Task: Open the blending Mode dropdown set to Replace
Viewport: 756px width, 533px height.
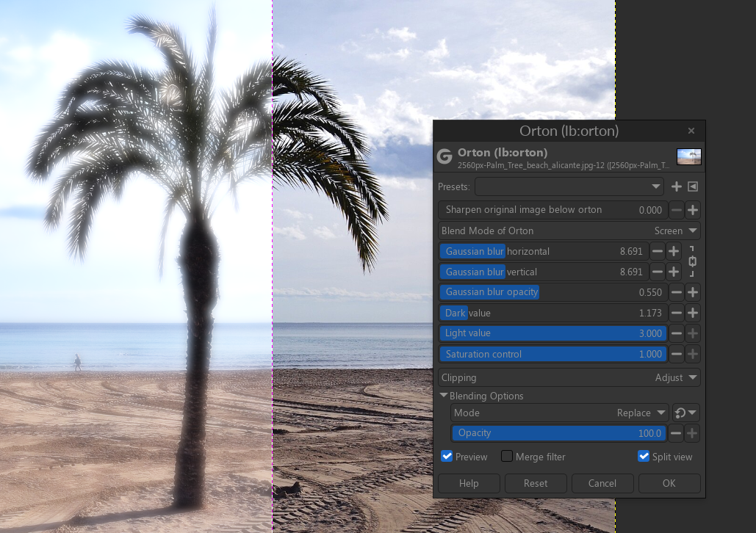Action: coord(560,413)
